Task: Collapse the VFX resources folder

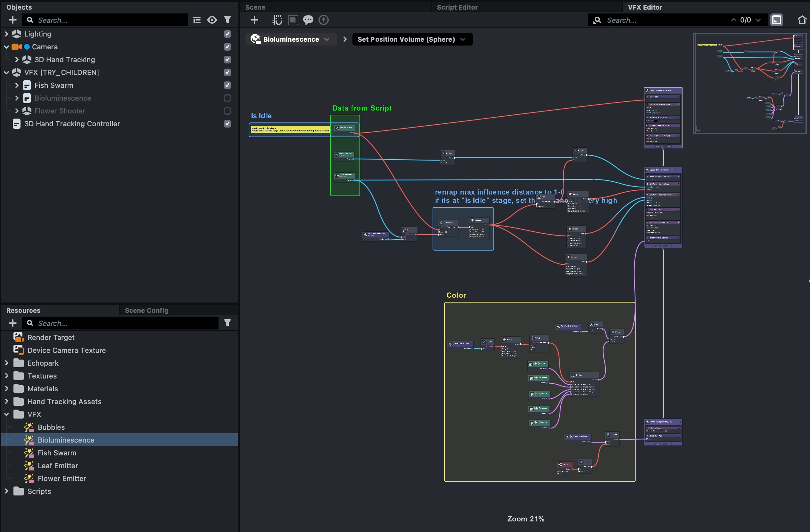Action: coord(6,414)
